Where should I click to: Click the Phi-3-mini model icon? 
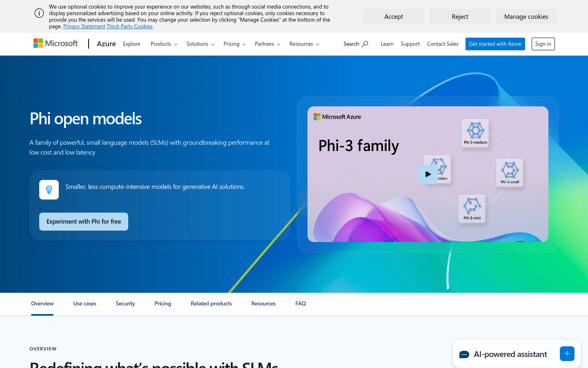[x=472, y=209]
